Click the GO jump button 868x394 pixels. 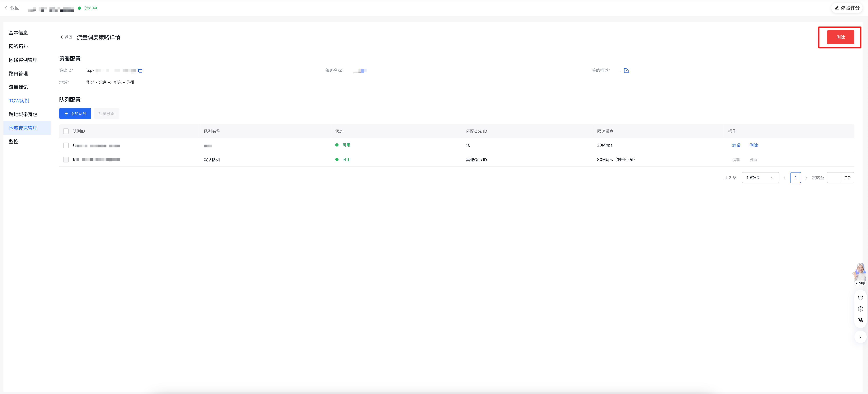tap(847, 178)
